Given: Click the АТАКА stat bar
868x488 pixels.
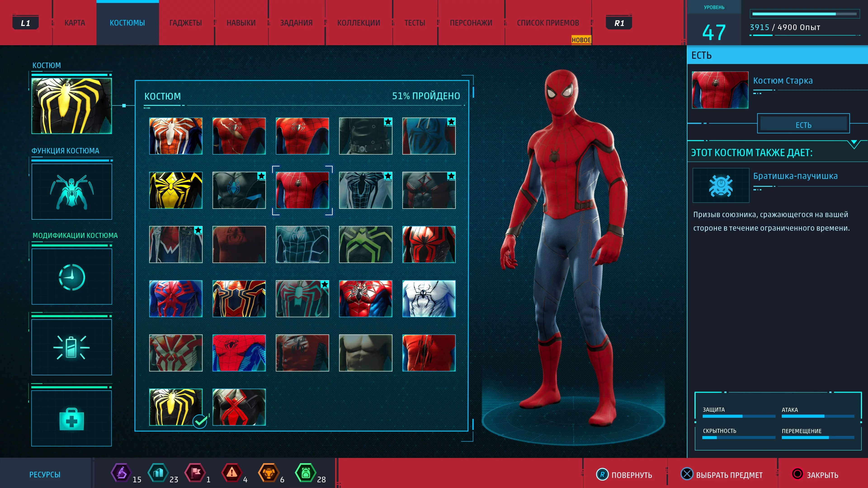Looking at the screenshot, I should click(818, 416).
